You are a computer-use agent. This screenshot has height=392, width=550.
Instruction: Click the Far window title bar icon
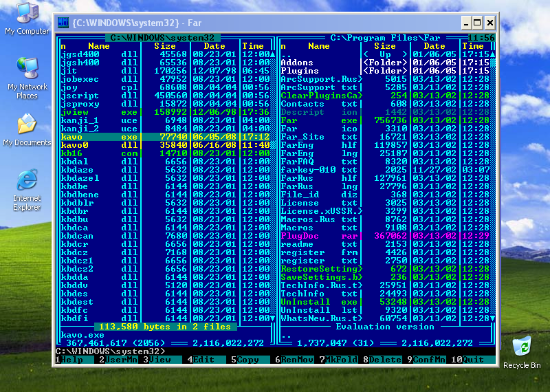click(63, 23)
